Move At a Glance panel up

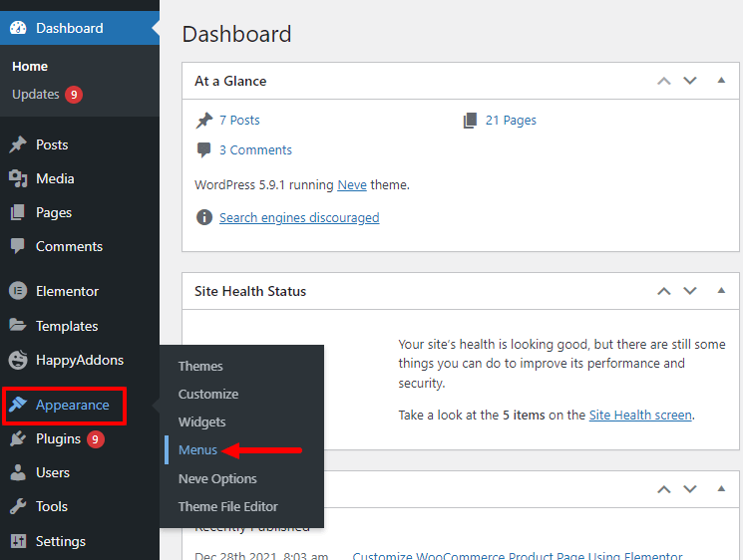click(x=664, y=81)
